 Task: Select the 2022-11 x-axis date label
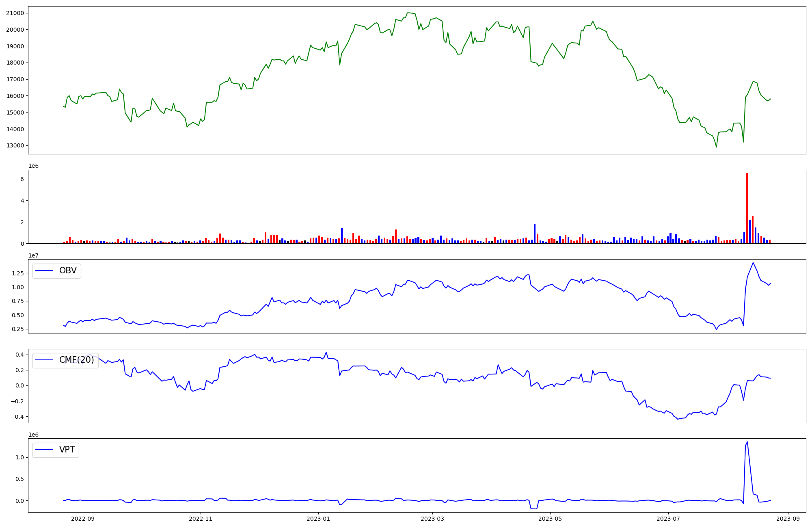point(201,518)
